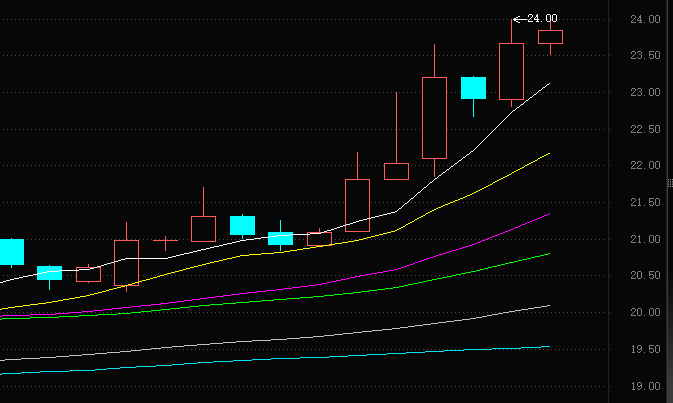Click the 20.00 price axis label
673x403 pixels.
645,312
